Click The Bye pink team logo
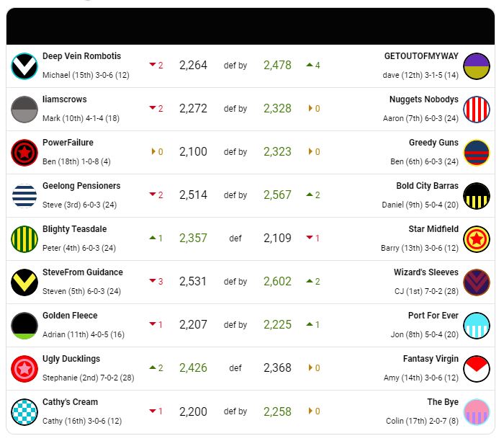Screen dimensions: 504x441 click(477, 411)
